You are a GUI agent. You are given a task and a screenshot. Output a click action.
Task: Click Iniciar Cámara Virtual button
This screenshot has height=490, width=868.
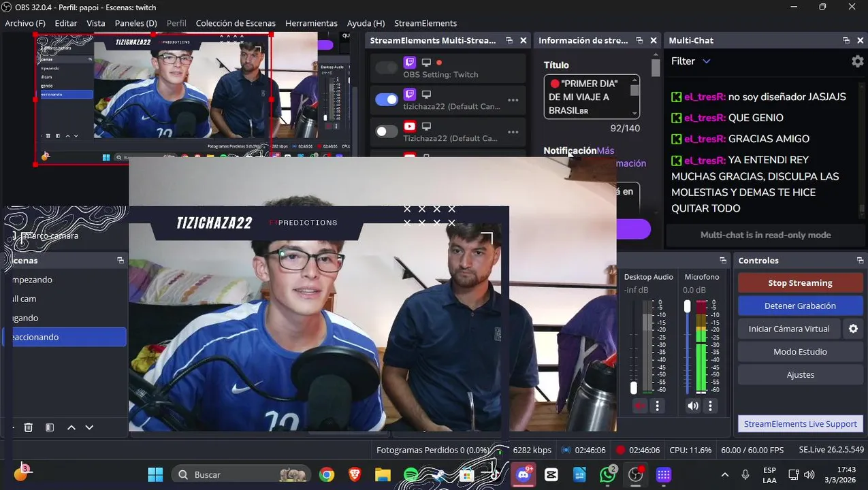(x=789, y=329)
